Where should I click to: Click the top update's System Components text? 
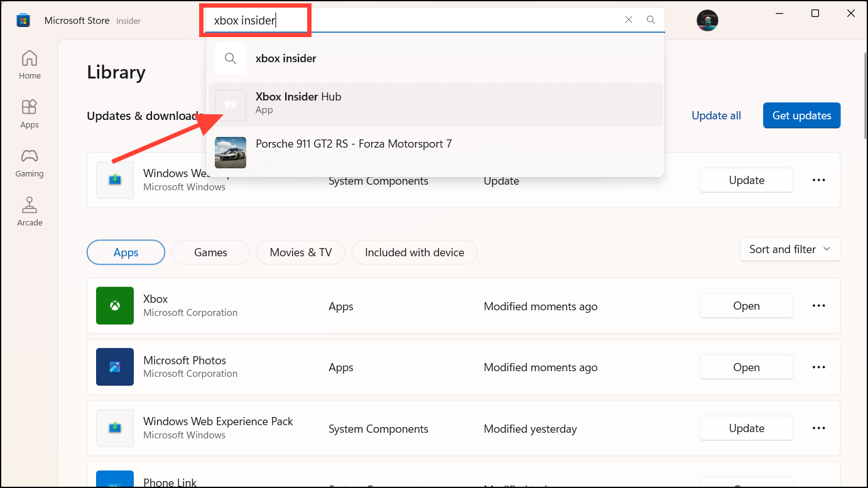click(x=378, y=181)
